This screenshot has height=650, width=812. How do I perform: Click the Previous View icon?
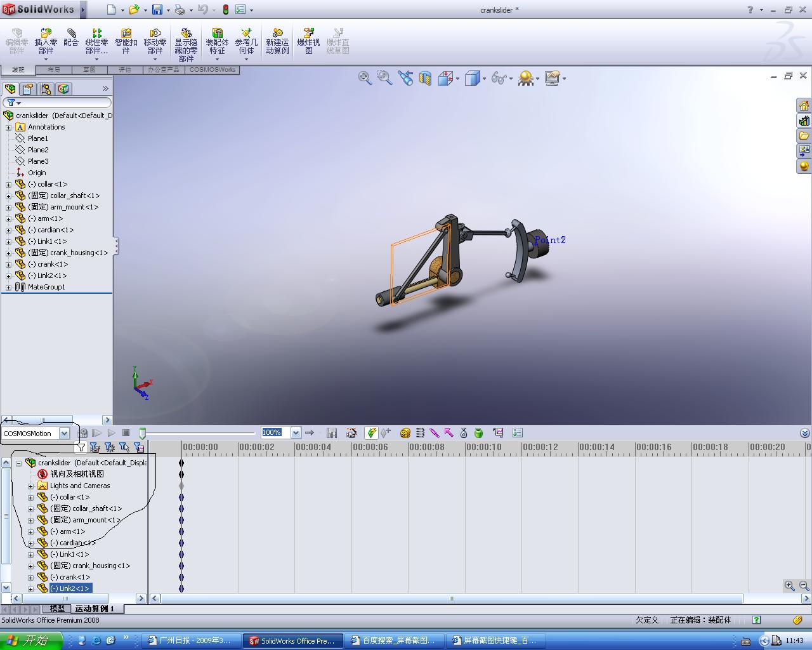(x=405, y=78)
